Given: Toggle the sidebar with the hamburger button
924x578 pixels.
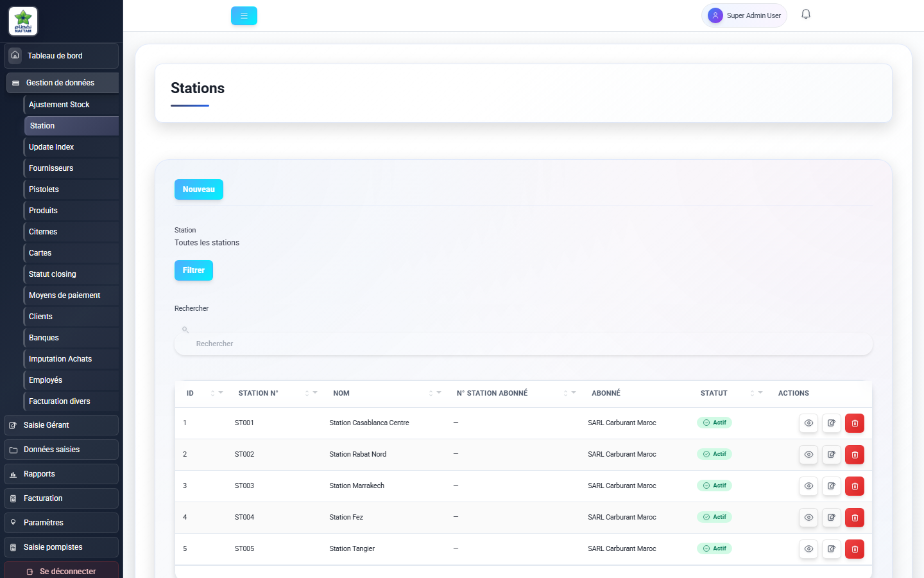Looking at the screenshot, I should (244, 16).
